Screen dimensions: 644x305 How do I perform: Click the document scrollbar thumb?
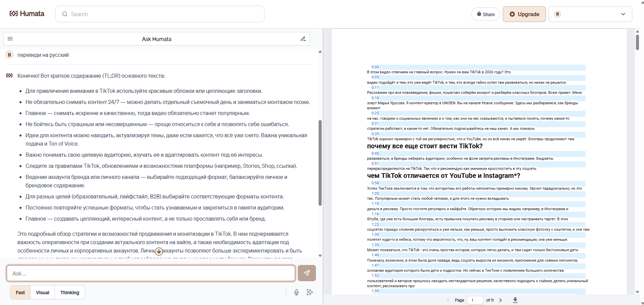[x=637, y=42]
